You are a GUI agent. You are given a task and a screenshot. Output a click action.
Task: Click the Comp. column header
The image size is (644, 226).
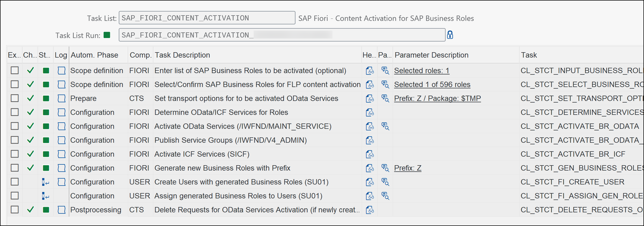(140, 55)
